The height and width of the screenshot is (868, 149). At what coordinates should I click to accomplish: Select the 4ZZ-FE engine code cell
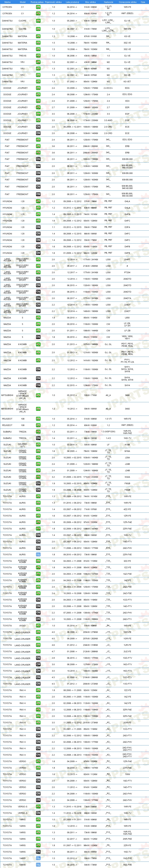point(127,509)
